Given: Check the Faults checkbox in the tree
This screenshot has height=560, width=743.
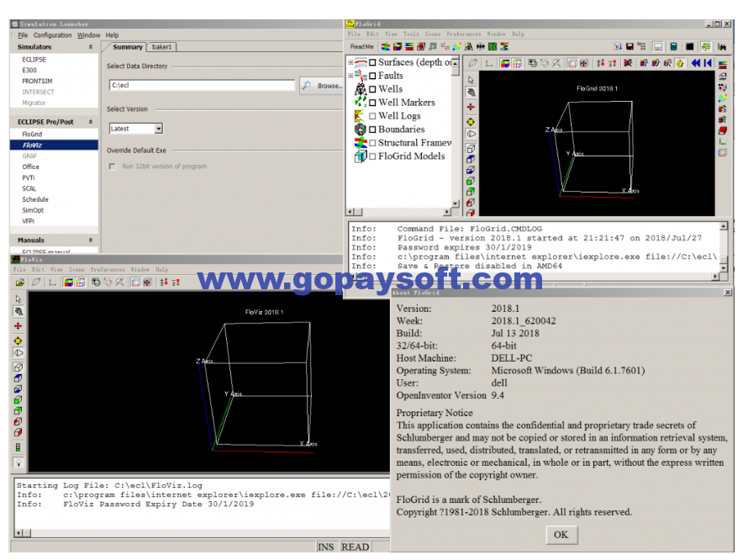Looking at the screenshot, I should pyautogui.click(x=372, y=76).
